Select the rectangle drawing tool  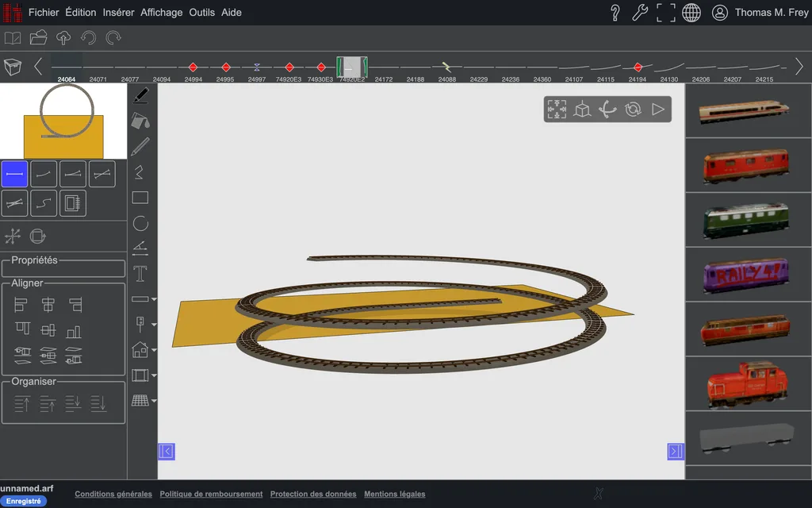(x=140, y=198)
